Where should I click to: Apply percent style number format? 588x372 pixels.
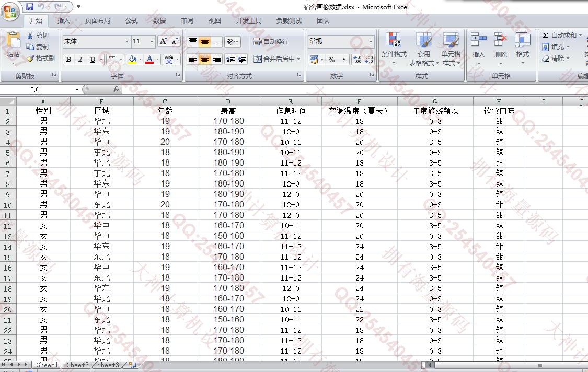(331, 59)
